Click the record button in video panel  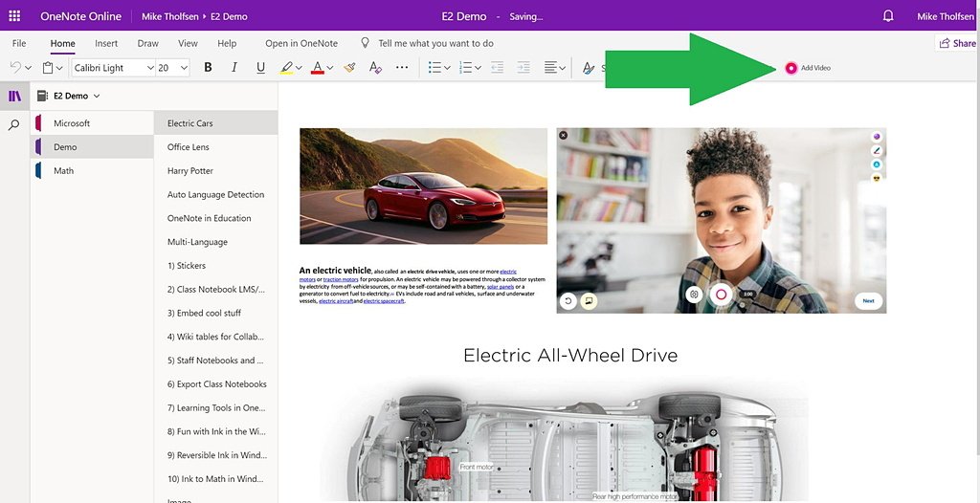click(x=721, y=295)
